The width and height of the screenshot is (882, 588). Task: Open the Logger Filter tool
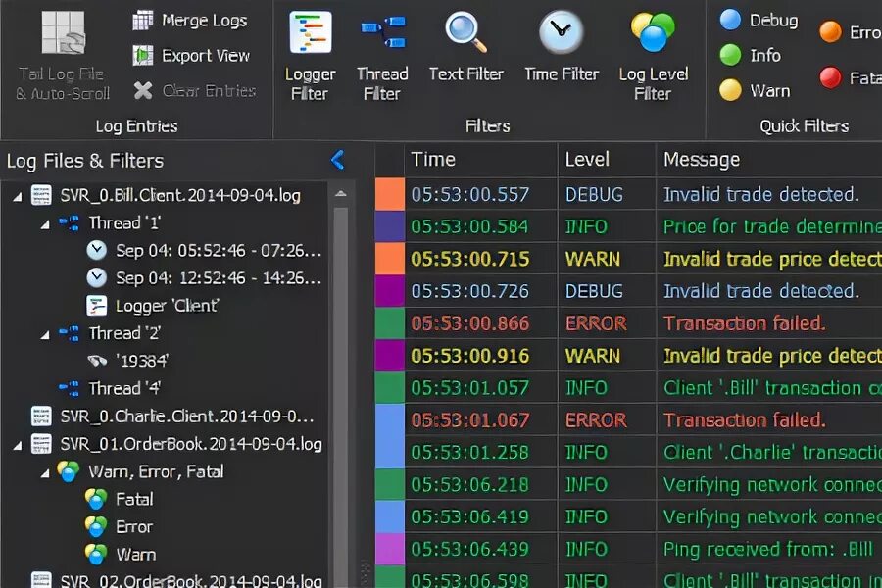[x=310, y=56]
